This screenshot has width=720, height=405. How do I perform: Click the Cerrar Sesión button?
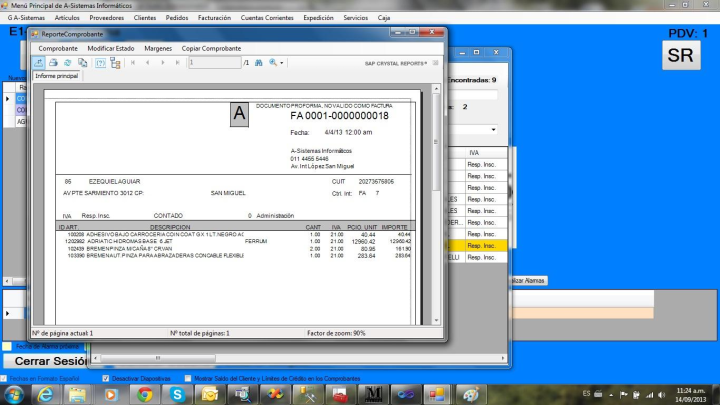(45, 361)
